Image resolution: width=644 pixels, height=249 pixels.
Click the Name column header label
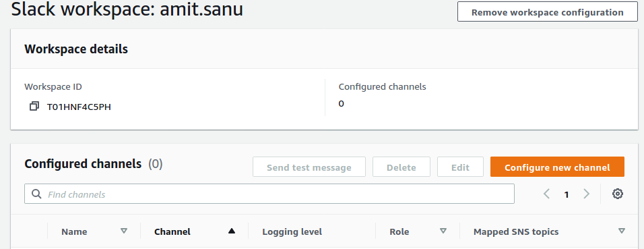[x=74, y=231]
